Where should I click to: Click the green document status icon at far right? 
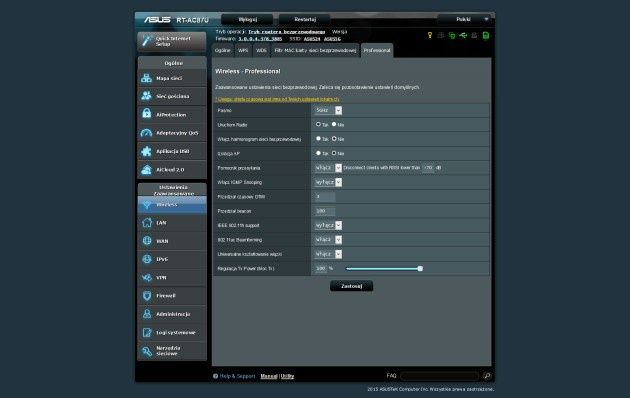pyautogui.click(x=486, y=35)
